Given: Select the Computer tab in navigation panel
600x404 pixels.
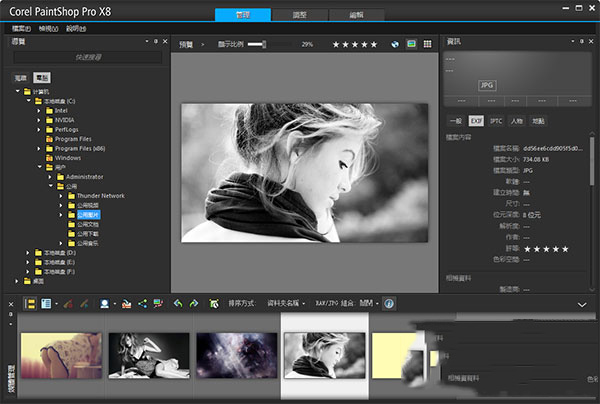Looking at the screenshot, I should tap(42, 78).
